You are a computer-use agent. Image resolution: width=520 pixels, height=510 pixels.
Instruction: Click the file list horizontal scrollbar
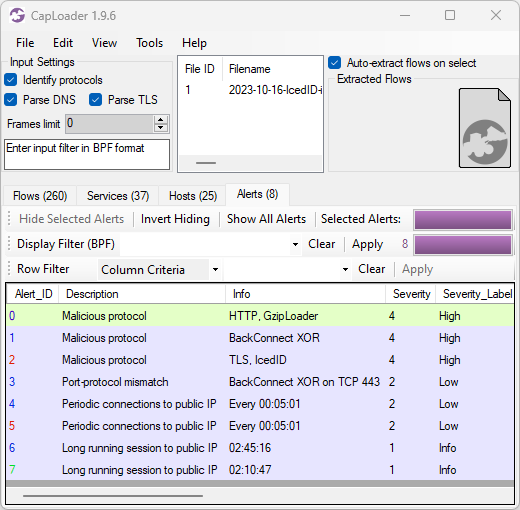click(206, 163)
